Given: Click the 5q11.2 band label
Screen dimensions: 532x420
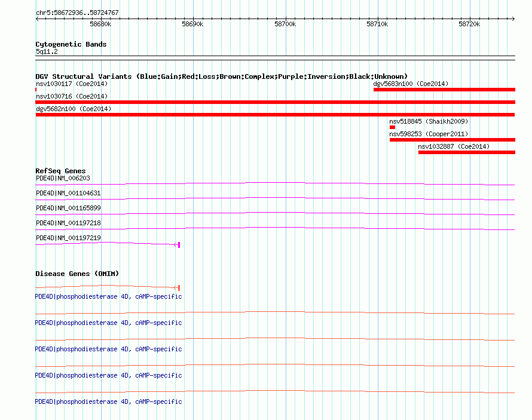Looking at the screenshot, I should [x=47, y=51].
